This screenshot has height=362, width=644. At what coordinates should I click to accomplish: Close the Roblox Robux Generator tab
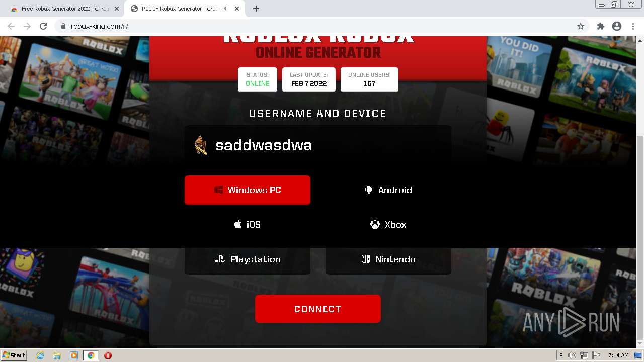pyautogui.click(x=237, y=9)
